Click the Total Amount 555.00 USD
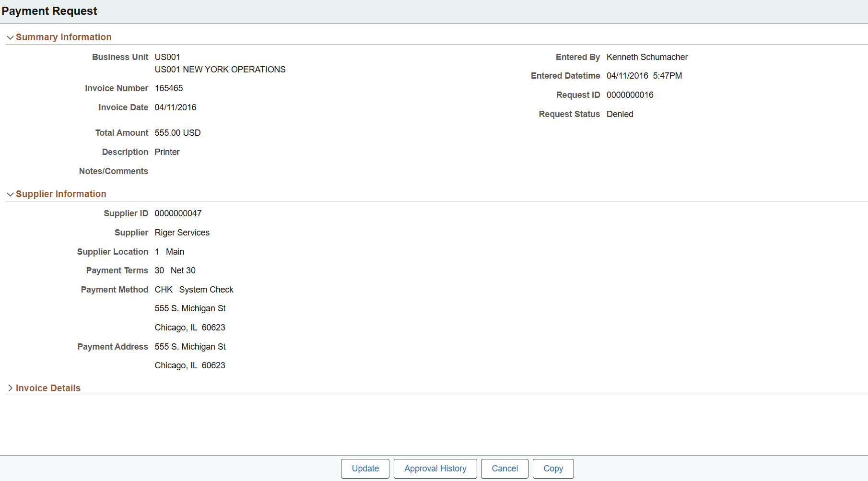 [178, 132]
